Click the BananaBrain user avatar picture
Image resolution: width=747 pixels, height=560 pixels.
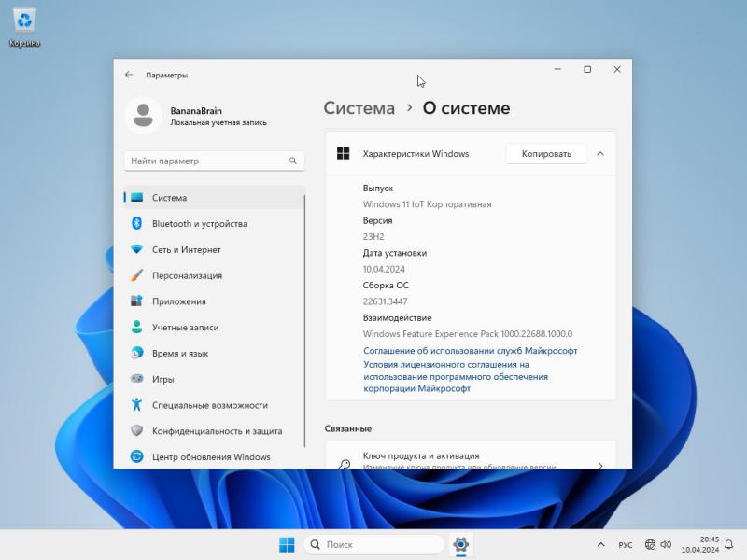click(143, 115)
